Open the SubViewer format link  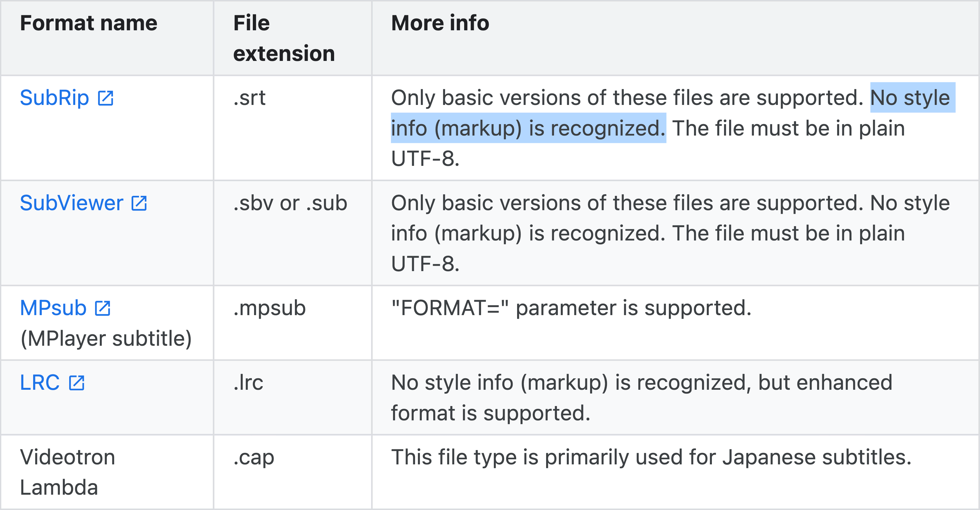(x=71, y=203)
